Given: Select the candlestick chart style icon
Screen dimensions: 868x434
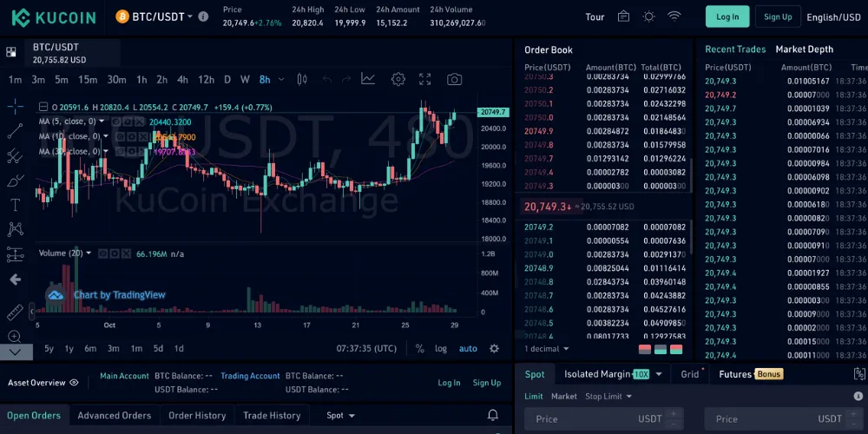Looking at the screenshot, I should [302, 79].
